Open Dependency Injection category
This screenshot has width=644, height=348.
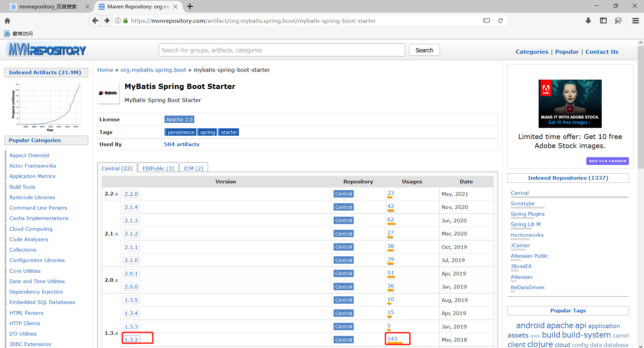(36, 292)
